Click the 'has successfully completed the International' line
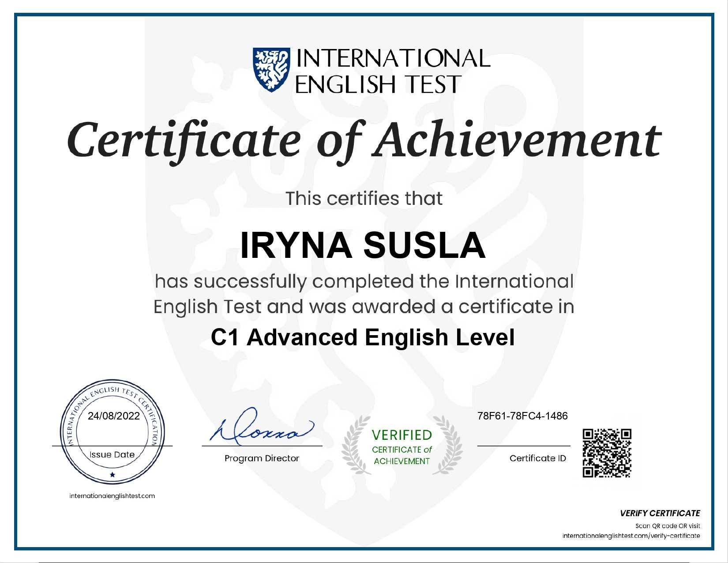728x563 pixels. click(364, 282)
